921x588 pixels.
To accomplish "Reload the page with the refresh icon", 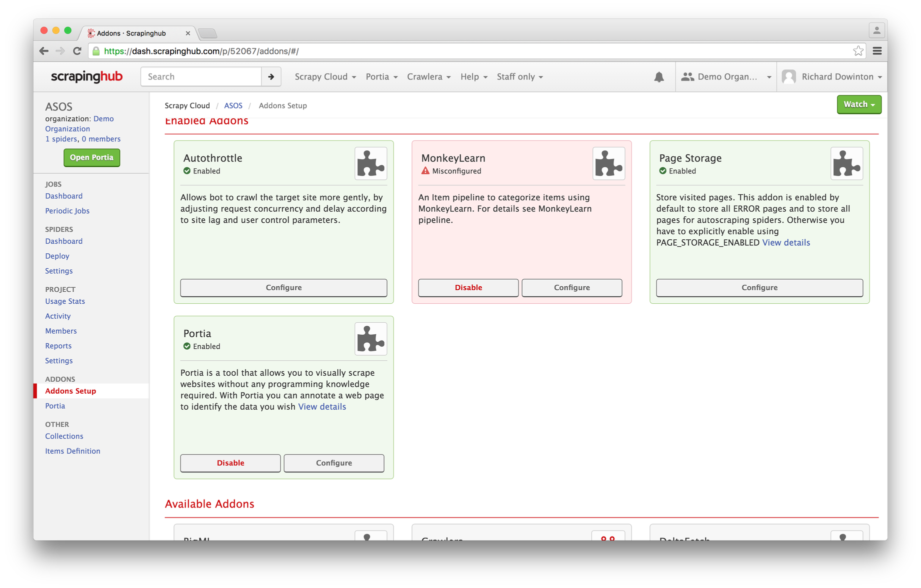I will (x=77, y=51).
